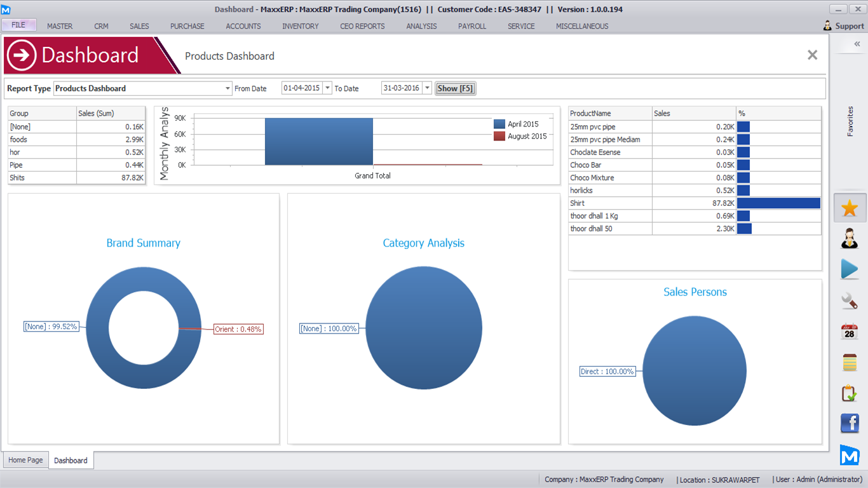Image resolution: width=868 pixels, height=488 pixels.
Task: Click the clipboard task checklist icon
Action: [850, 393]
